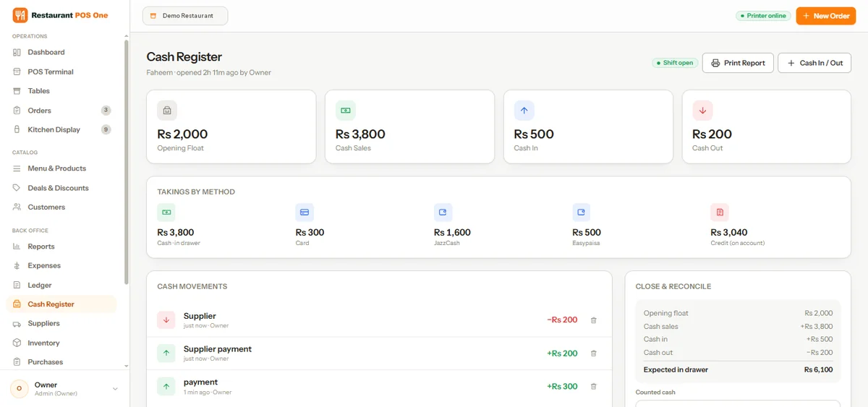This screenshot has height=407, width=868.
Task: Click the Cash Movements heading
Action: click(192, 286)
